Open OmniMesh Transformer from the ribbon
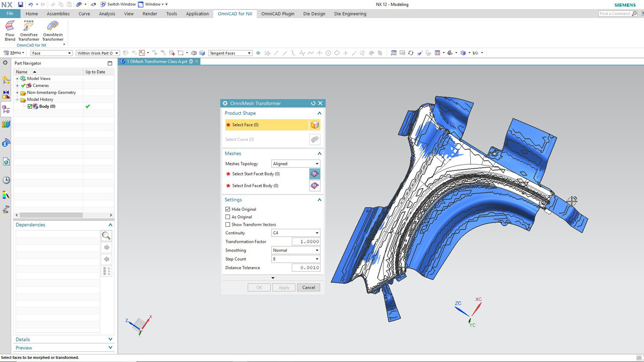The height and width of the screenshot is (362, 644). coord(53,30)
